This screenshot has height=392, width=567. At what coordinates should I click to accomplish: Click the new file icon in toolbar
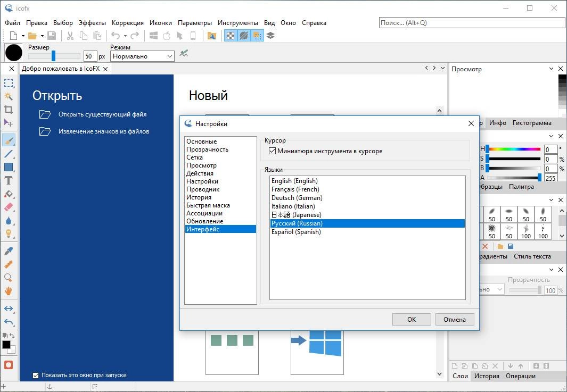[x=13, y=36]
